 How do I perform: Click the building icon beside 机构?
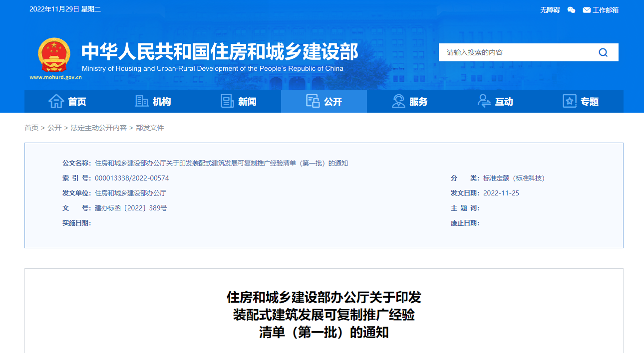142,101
